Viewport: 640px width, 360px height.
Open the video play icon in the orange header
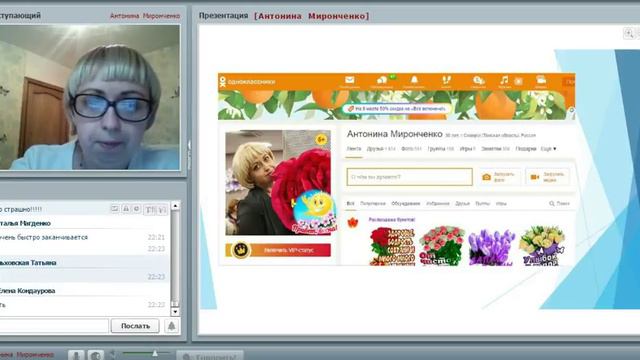click(x=518, y=81)
